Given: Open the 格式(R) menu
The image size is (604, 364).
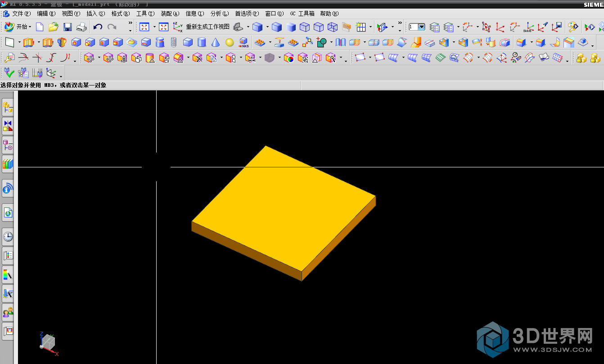Looking at the screenshot, I should pyautogui.click(x=120, y=13).
